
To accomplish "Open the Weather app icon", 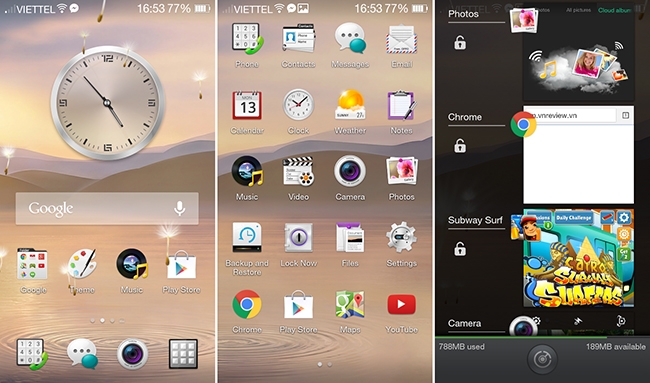I will click(350, 105).
